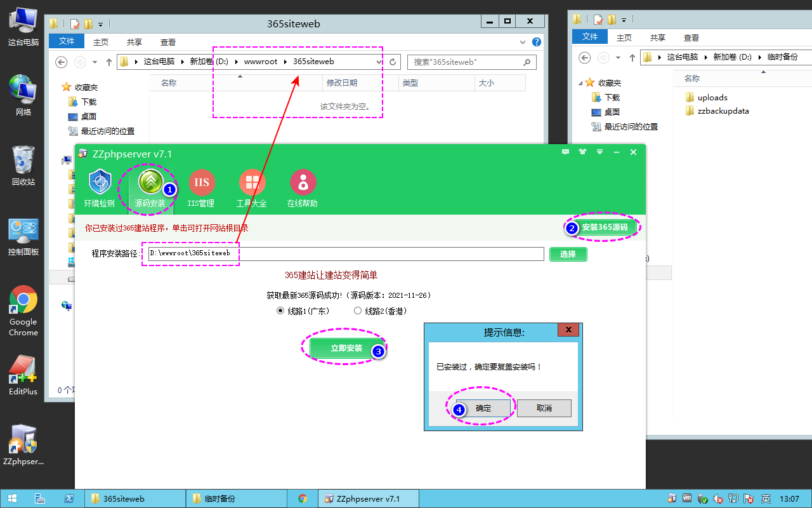
Task: Collapse the 收藏夹 tree in 临时备份 window
Action: tap(580, 83)
